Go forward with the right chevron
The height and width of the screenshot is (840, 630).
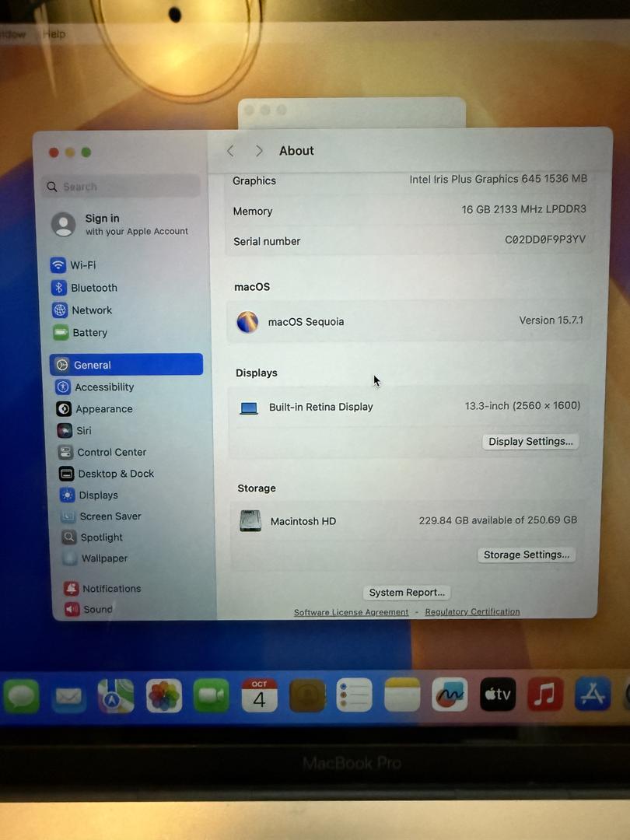click(259, 151)
